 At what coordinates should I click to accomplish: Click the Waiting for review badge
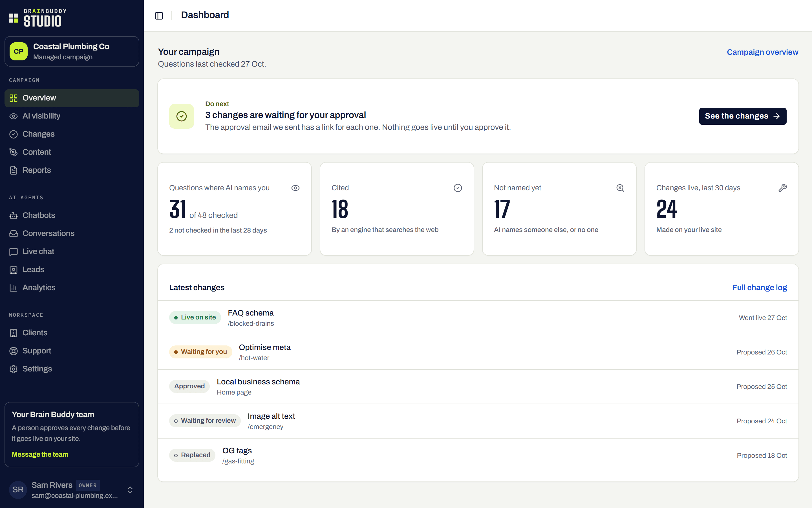click(205, 421)
